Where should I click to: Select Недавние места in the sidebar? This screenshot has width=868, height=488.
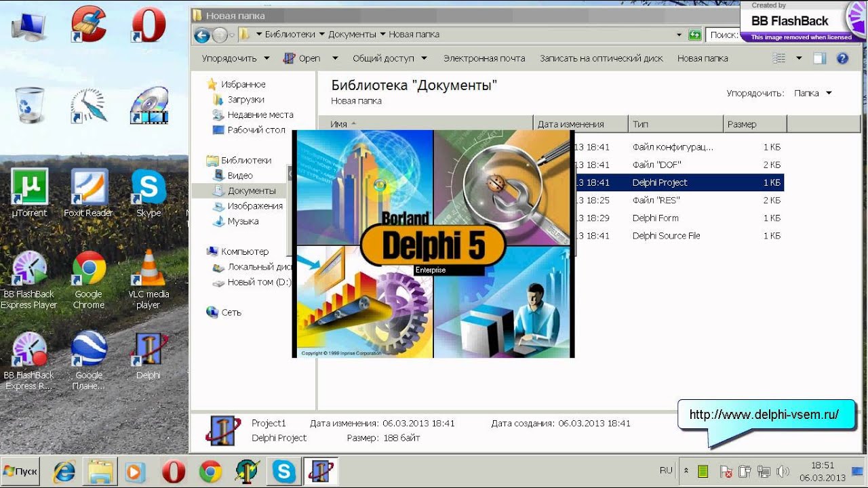[253, 115]
